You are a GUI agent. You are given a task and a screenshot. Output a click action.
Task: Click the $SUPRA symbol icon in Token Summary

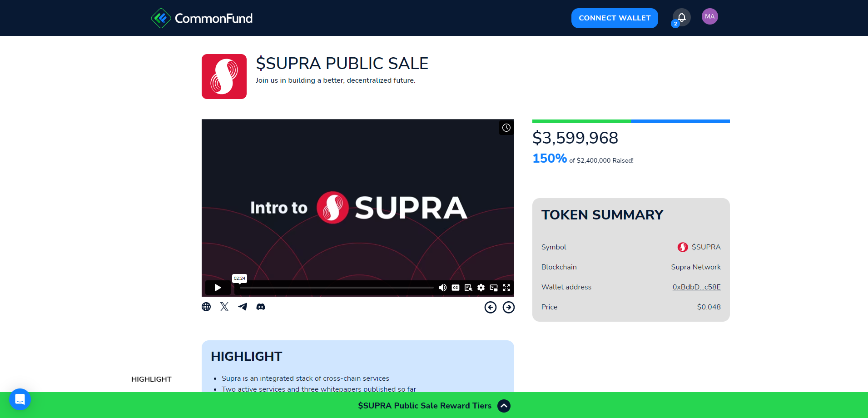click(x=683, y=247)
